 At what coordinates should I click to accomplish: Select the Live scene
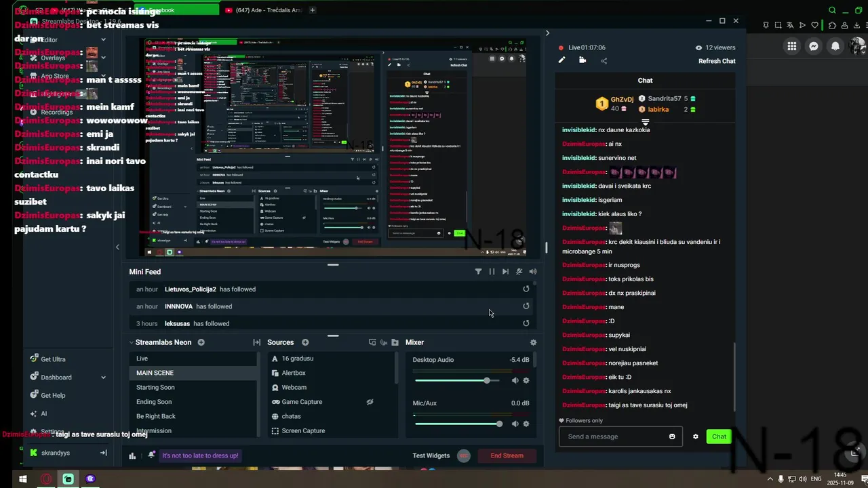tap(193, 359)
